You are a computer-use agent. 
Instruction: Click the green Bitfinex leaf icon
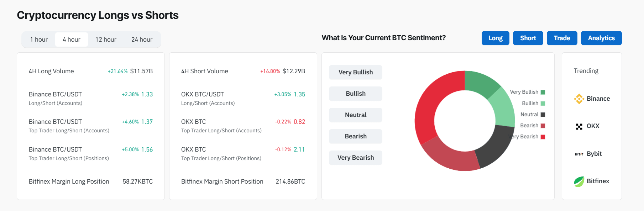(x=579, y=181)
